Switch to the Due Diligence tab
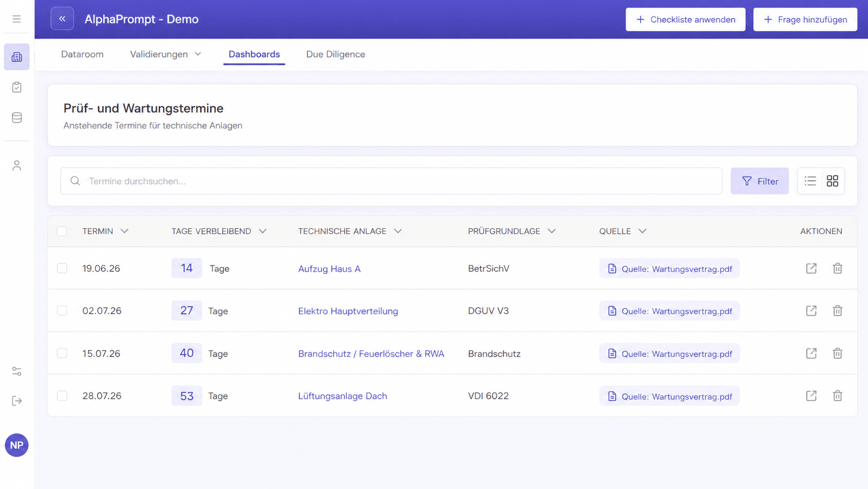The image size is (868, 489). tap(335, 54)
